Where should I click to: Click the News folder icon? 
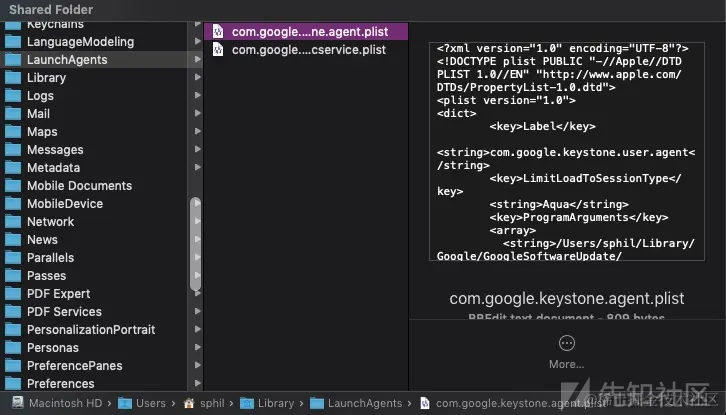coord(13,240)
